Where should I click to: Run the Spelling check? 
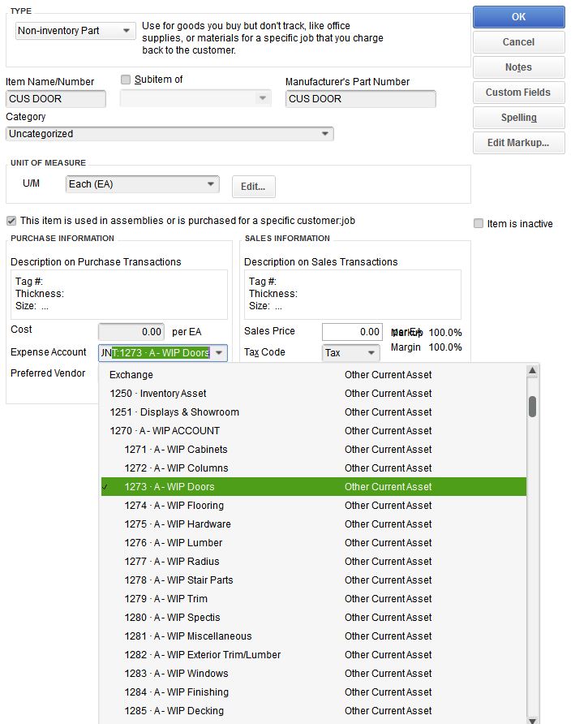[x=518, y=118]
